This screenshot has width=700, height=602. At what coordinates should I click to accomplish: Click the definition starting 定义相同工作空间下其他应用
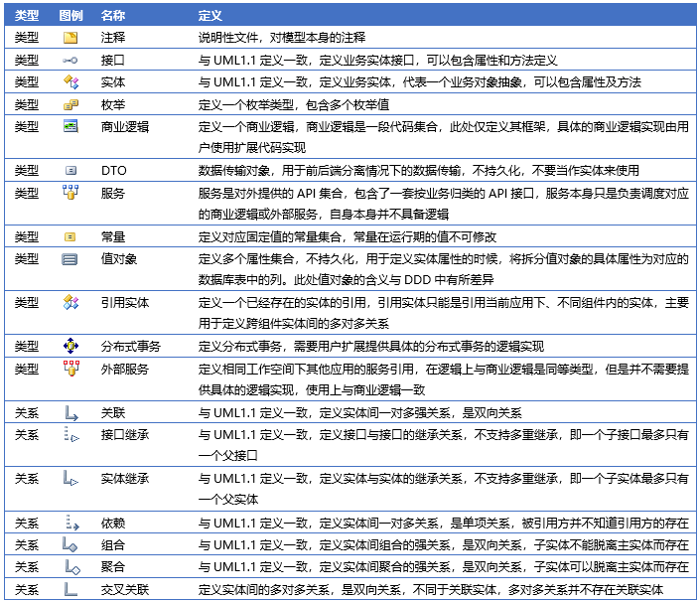443,379
